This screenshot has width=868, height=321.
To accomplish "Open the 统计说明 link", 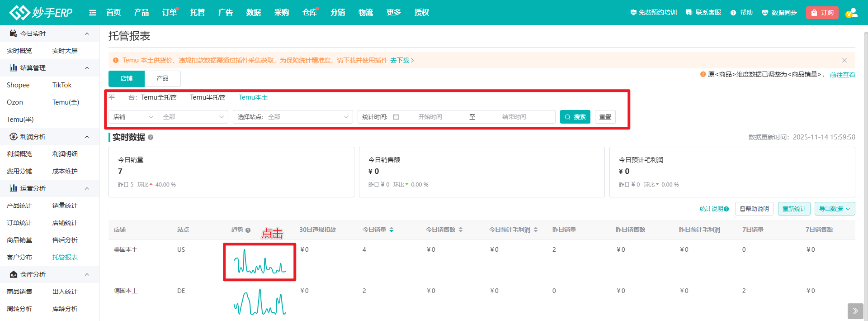I will pyautogui.click(x=714, y=209).
